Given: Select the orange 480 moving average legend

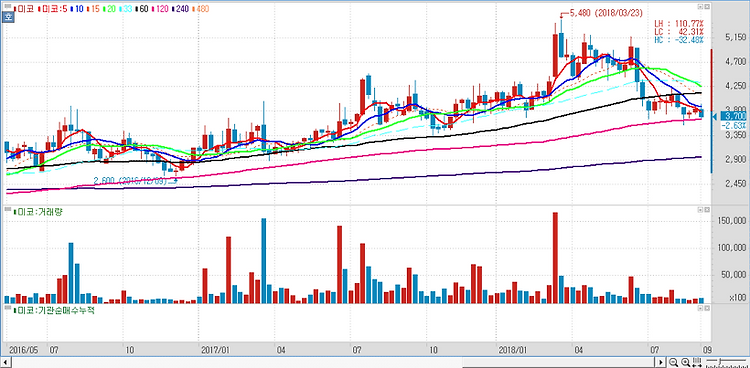Looking at the screenshot, I should (x=200, y=9).
